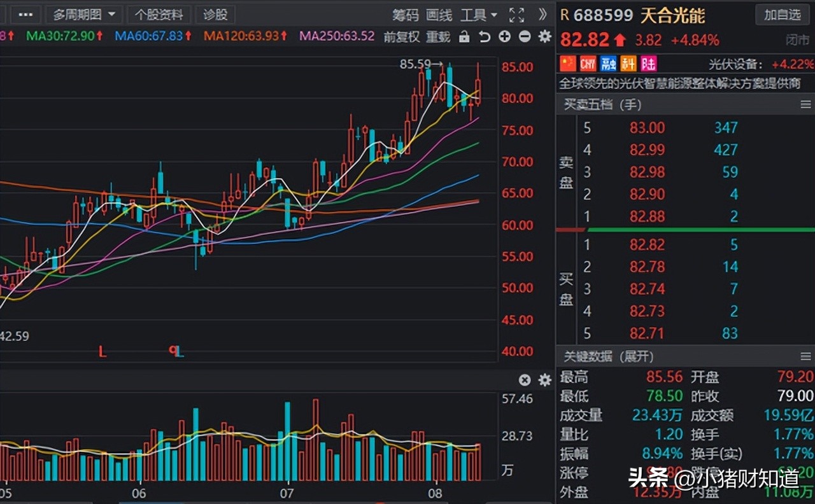Switch to the 诊股 tab

215,14
